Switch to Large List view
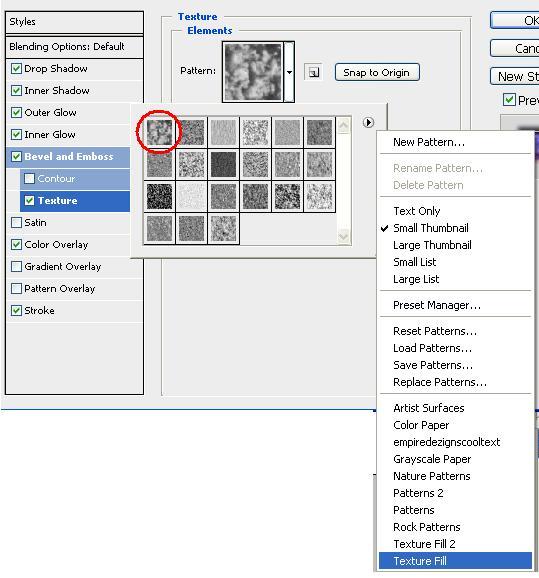The image size is (539, 578). tap(456, 279)
